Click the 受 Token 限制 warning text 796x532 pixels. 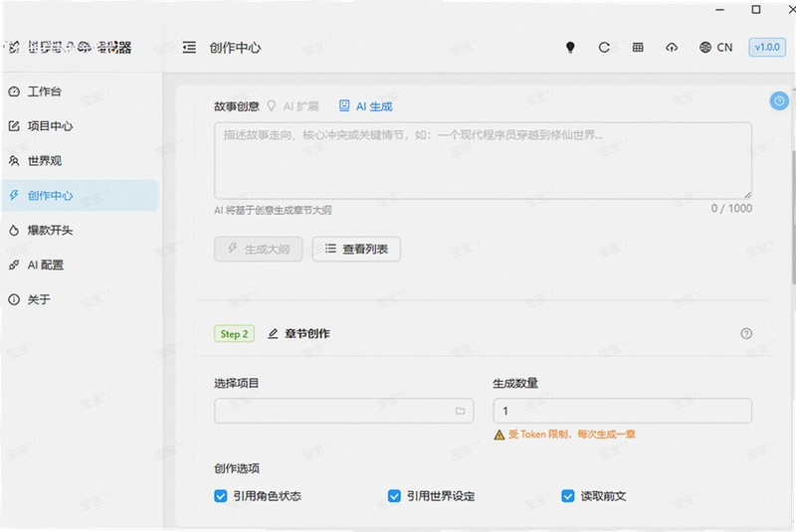571,435
